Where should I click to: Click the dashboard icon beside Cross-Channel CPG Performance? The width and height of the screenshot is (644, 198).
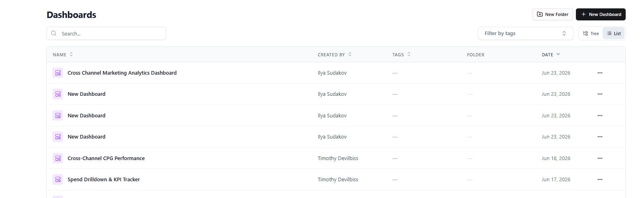pos(58,158)
